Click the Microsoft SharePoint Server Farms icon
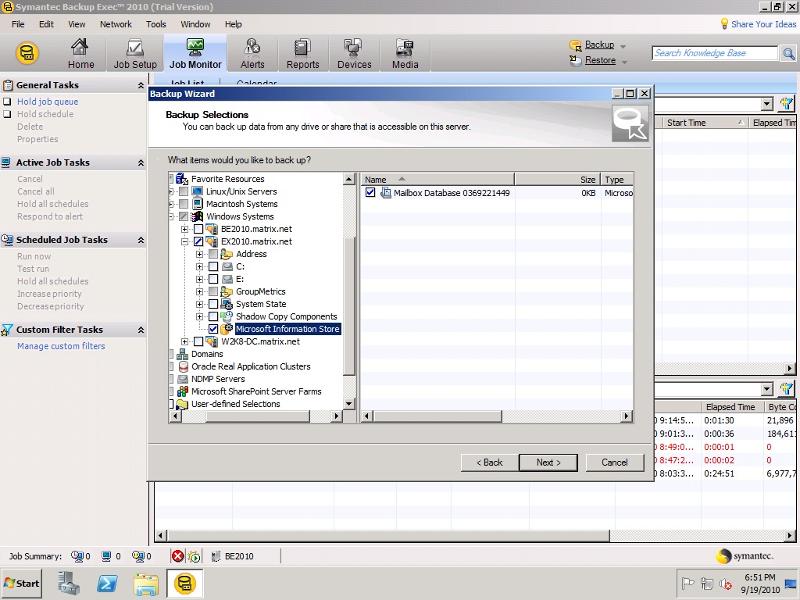Screen dimensions: 800x600 [x=182, y=392]
